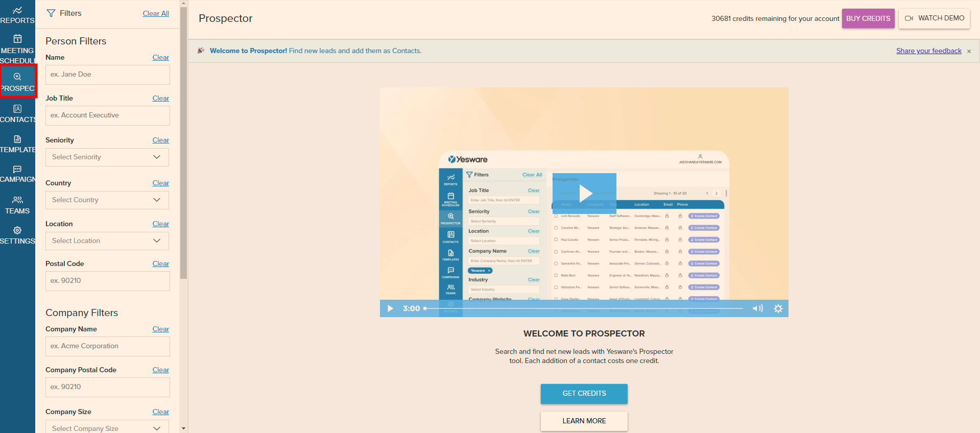Clear the Company Postal Code filter
Screen dimensions: 980x433
tap(161, 370)
